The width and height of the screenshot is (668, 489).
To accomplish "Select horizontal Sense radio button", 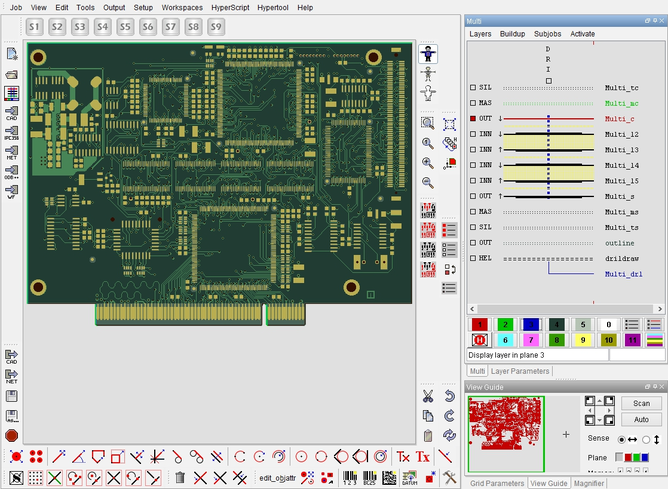I will (x=622, y=439).
